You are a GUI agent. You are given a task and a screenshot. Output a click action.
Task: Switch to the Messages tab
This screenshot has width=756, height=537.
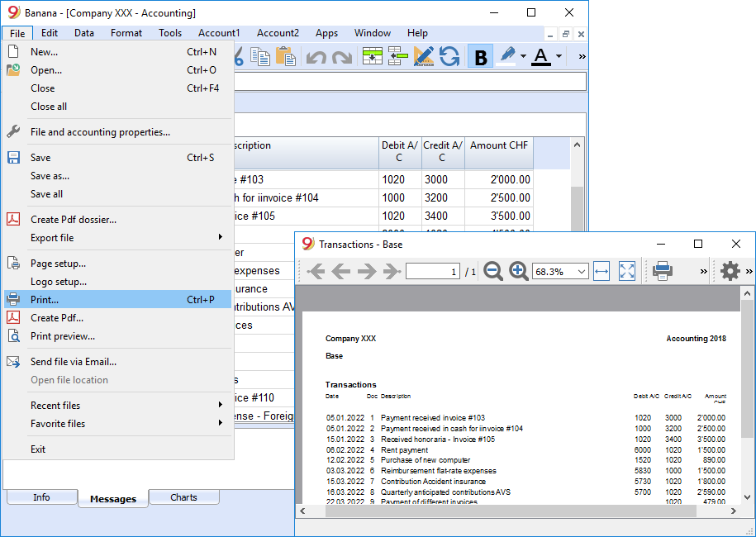113,498
